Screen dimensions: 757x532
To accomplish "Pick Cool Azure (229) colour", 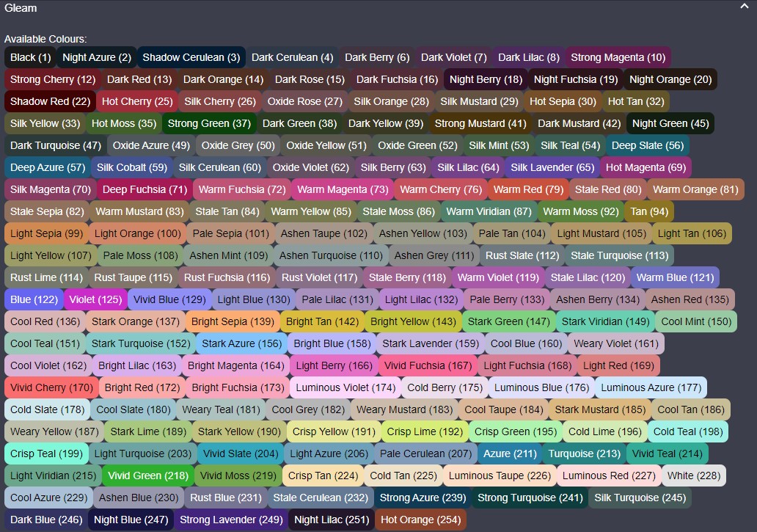I will [x=48, y=498].
